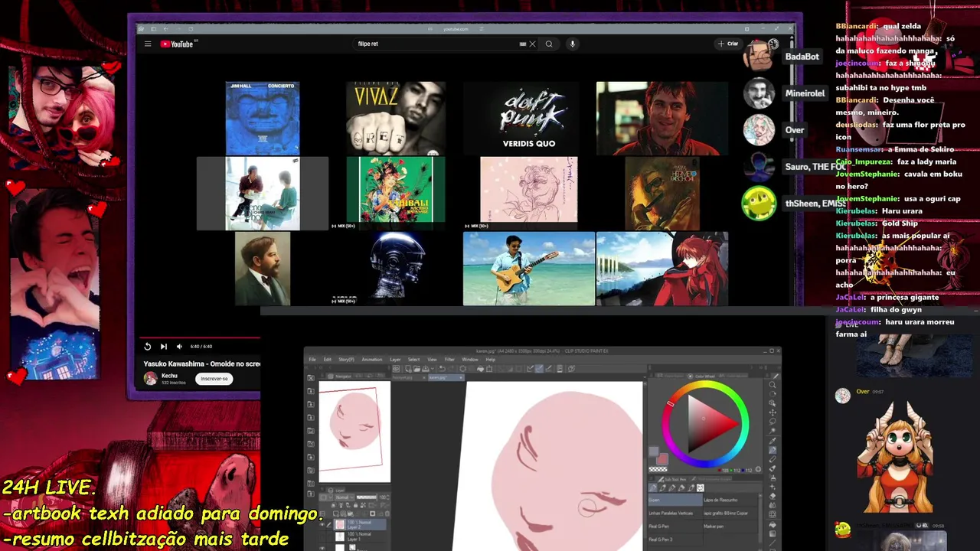Open the Filter menu in Clip Studio
Image resolution: width=980 pixels, height=551 pixels.
point(449,360)
